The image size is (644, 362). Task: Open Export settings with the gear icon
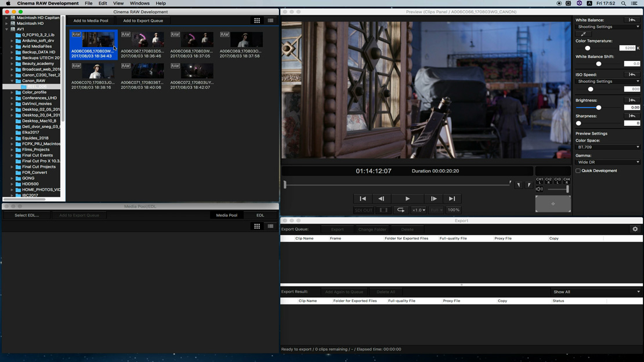635,229
